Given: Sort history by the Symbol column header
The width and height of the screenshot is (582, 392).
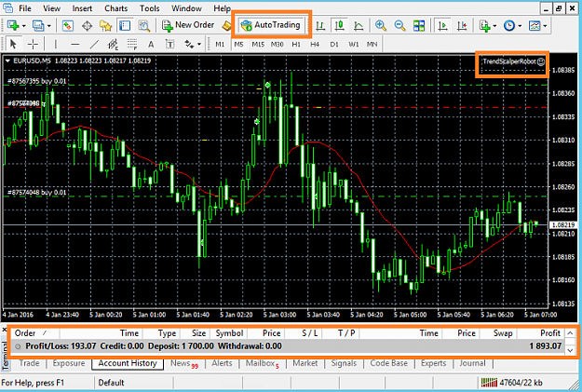Looking at the screenshot, I should [229, 333].
